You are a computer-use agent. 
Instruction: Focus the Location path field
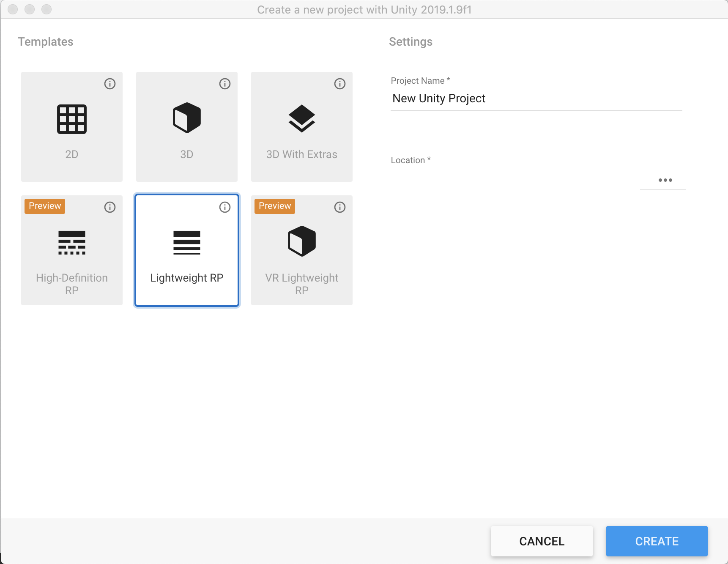(515, 180)
